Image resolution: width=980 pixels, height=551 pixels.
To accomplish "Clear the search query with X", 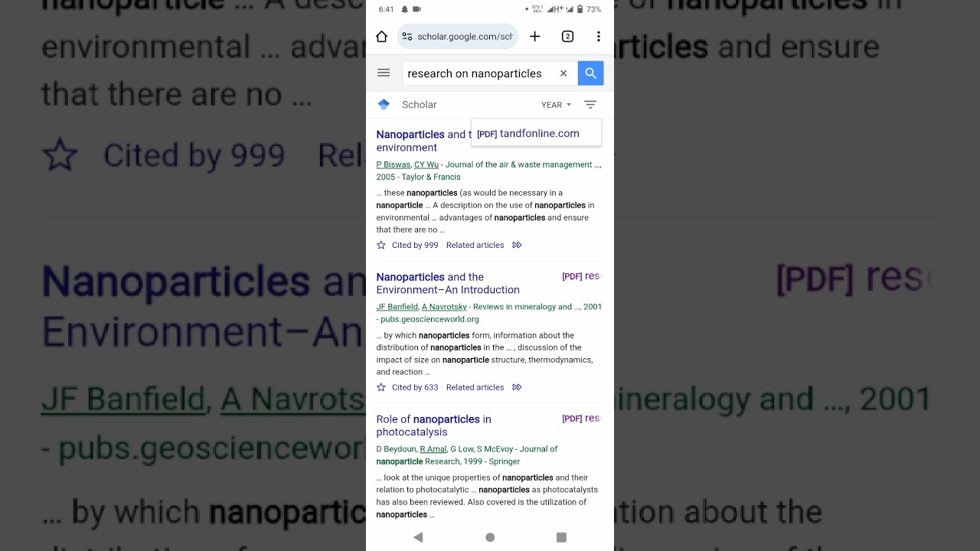I will (x=563, y=73).
